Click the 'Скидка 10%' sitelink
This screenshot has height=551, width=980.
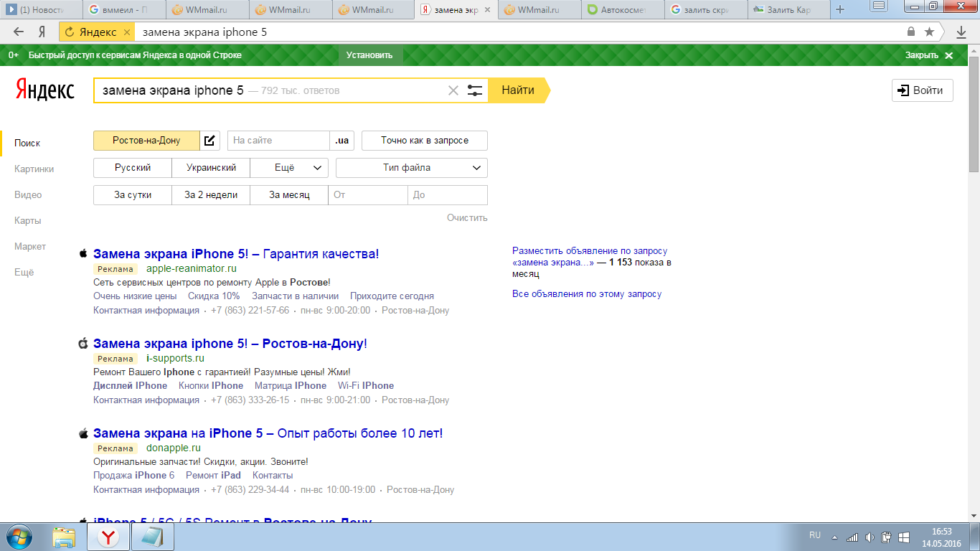pos(214,296)
